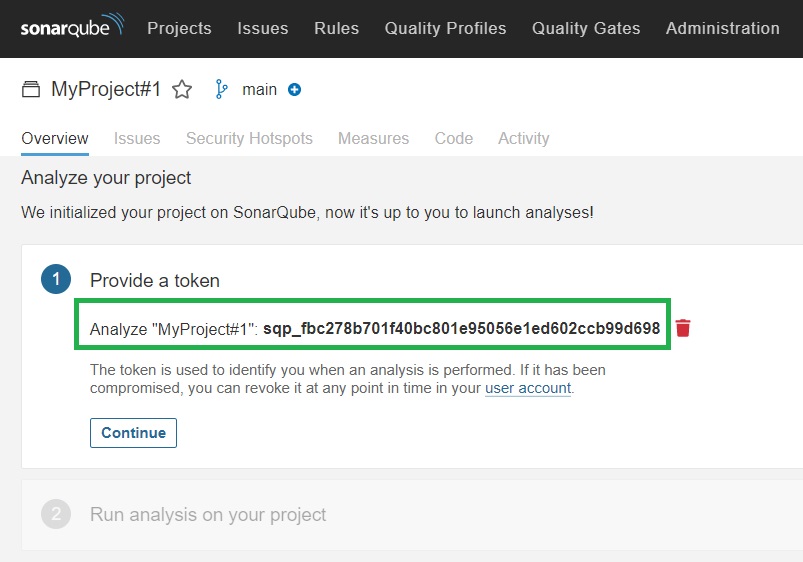The image size is (803, 562).
Task: Click the branch icon beside main
Action: [x=221, y=89]
